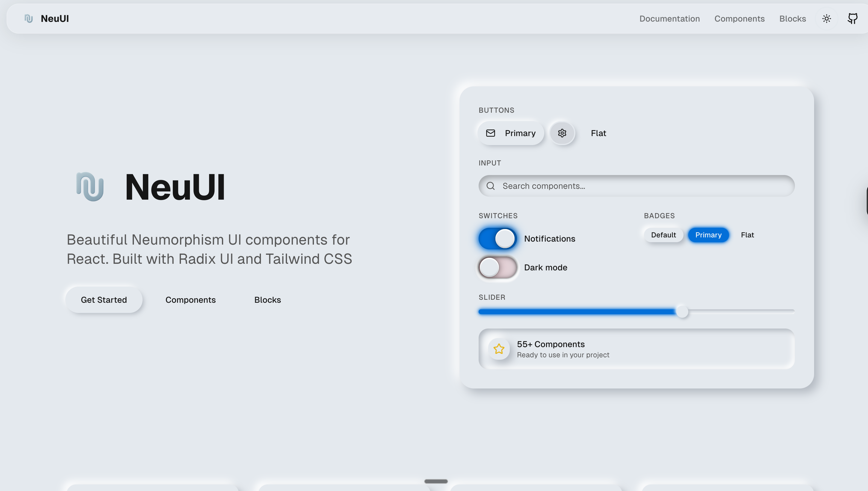Viewport: 868px width, 491px height.
Task: Click 'Ready to use in your project' text
Action: click(563, 355)
